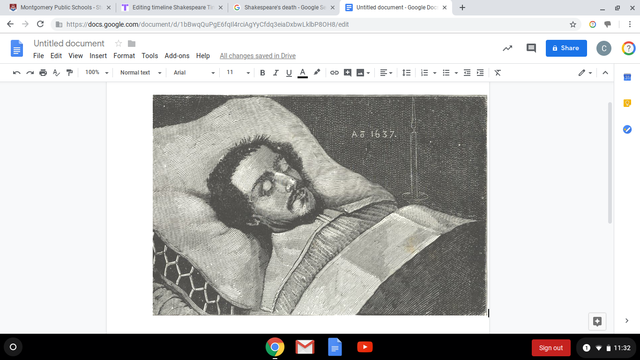This screenshot has height=360, width=640.
Task: Open the View menu
Action: (x=76, y=56)
